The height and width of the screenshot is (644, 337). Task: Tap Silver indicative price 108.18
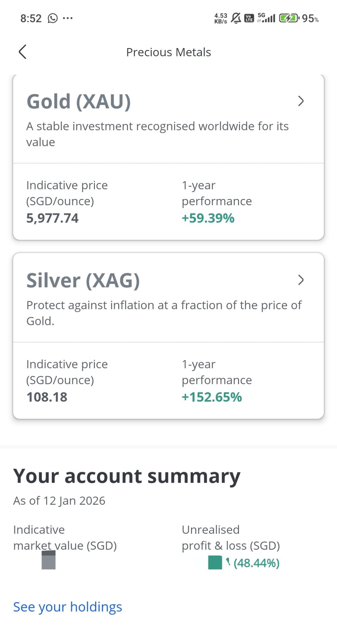(x=47, y=397)
